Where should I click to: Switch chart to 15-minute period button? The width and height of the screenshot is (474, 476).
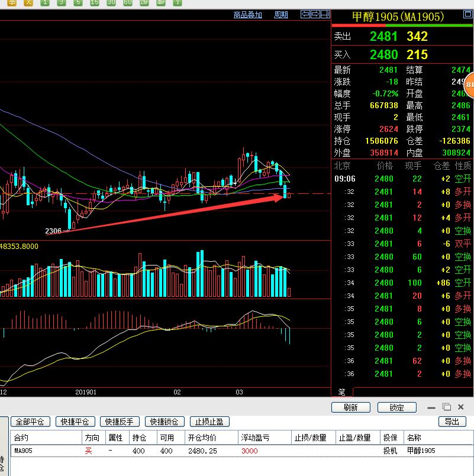(95, 3)
